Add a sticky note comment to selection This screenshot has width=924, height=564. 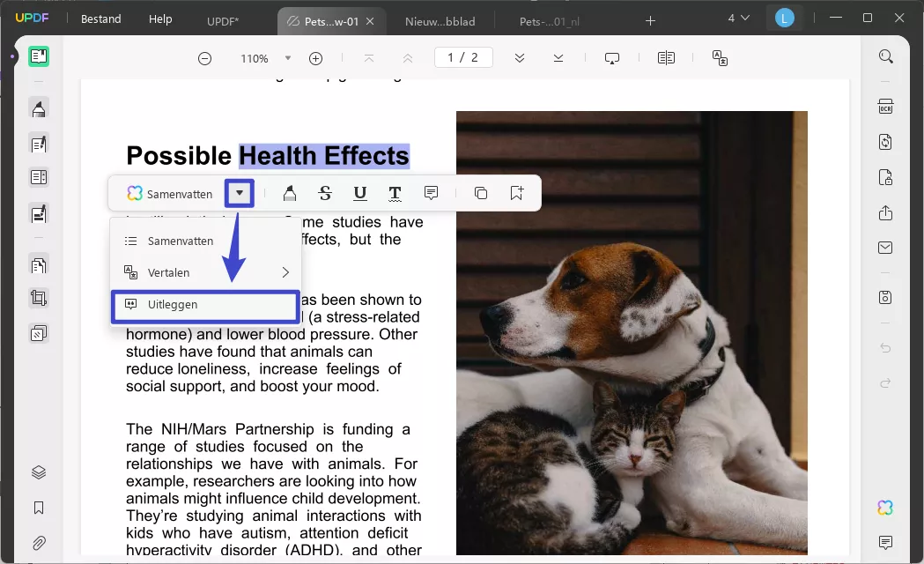(x=432, y=193)
